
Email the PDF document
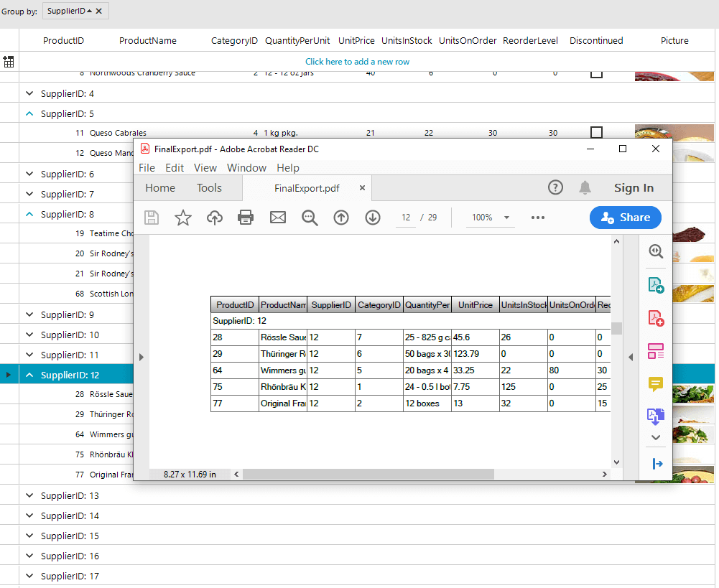[278, 218]
